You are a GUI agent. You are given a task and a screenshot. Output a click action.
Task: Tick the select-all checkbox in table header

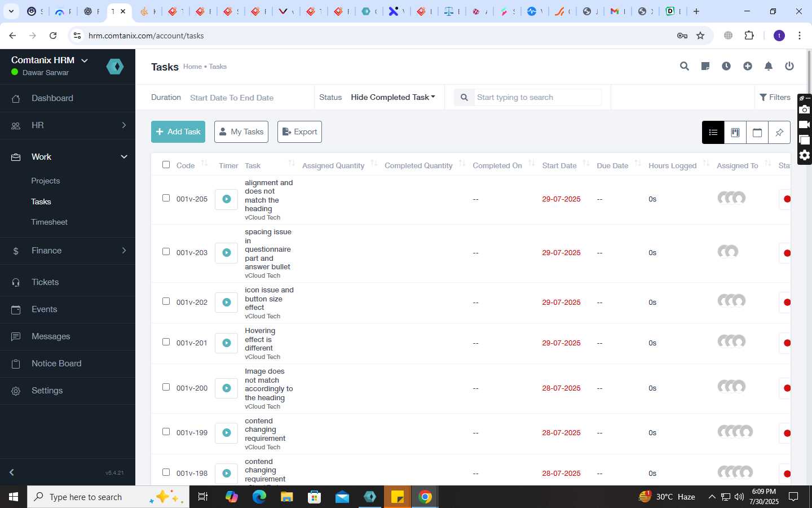pyautogui.click(x=166, y=165)
